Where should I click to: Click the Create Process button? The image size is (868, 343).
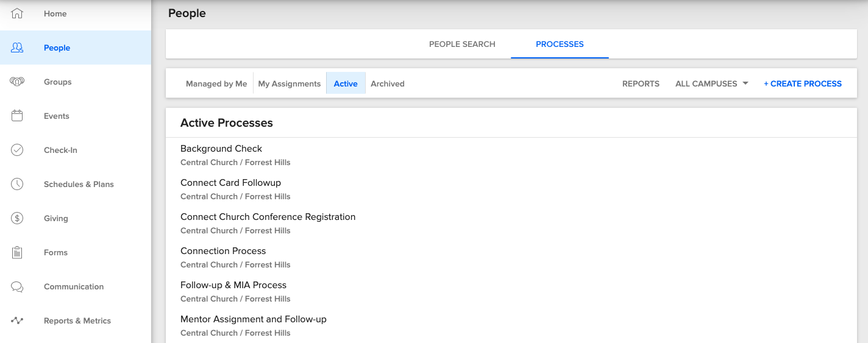coord(803,83)
